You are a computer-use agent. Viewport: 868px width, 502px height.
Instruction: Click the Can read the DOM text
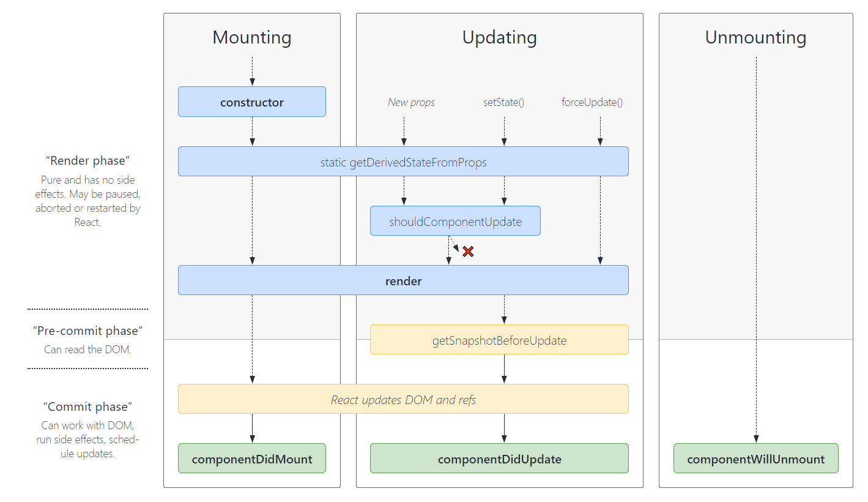(87, 350)
